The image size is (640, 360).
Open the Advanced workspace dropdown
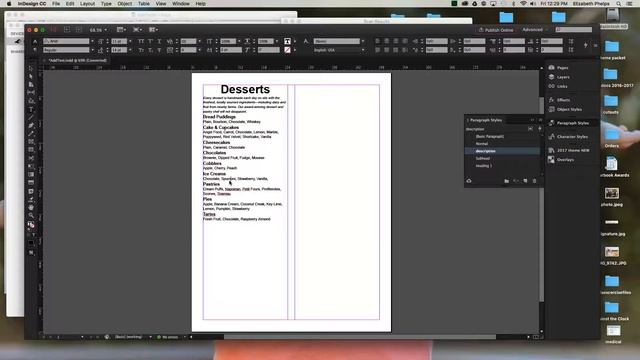(x=535, y=30)
